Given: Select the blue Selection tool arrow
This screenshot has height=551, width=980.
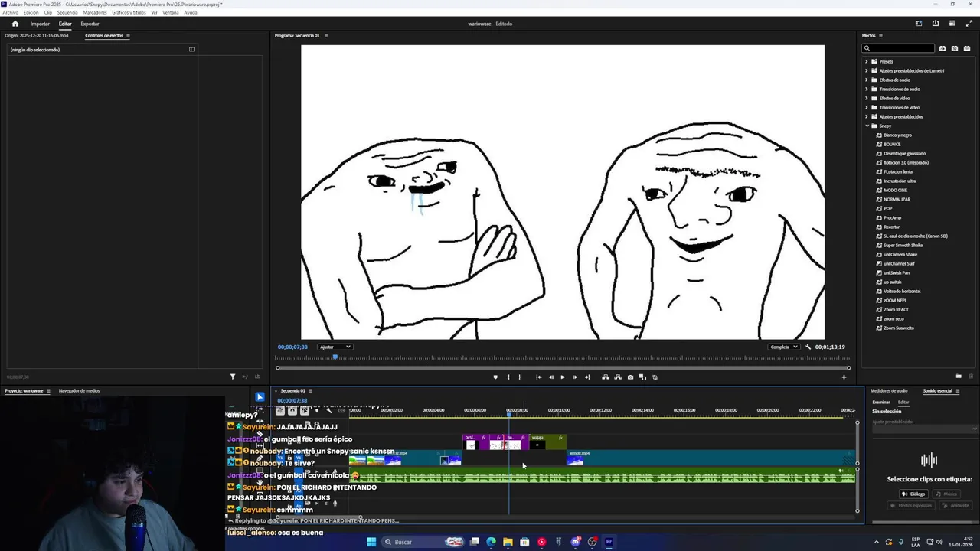Looking at the screenshot, I should point(260,396).
